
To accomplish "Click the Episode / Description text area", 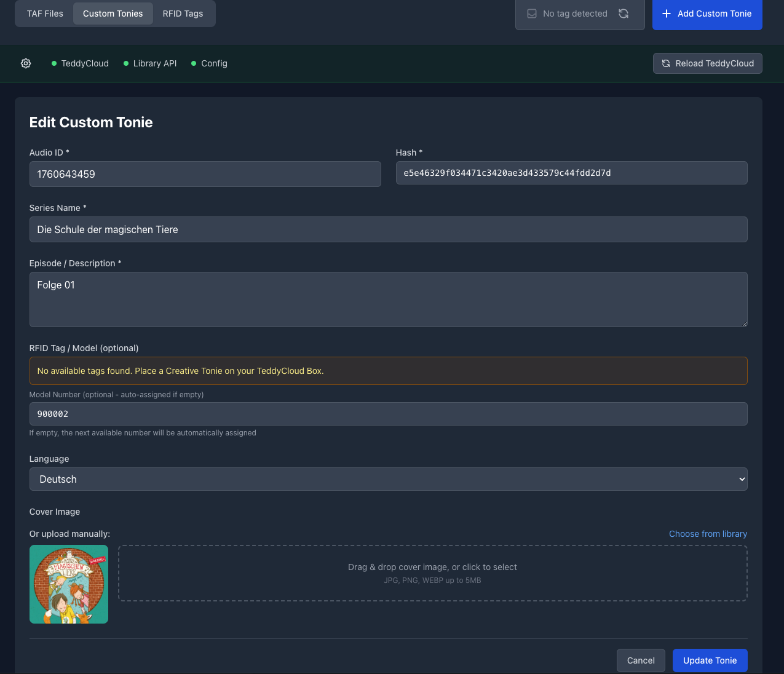I will click(x=388, y=299).
